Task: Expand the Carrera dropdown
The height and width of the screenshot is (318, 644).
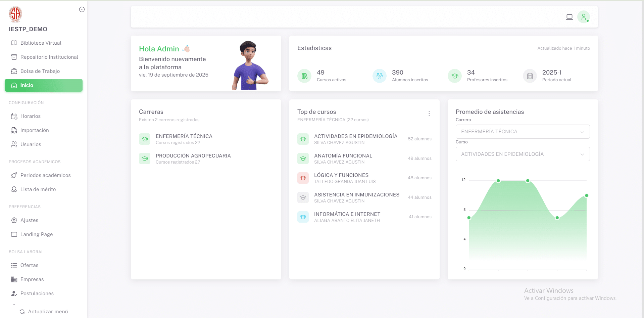Action: 523,132
